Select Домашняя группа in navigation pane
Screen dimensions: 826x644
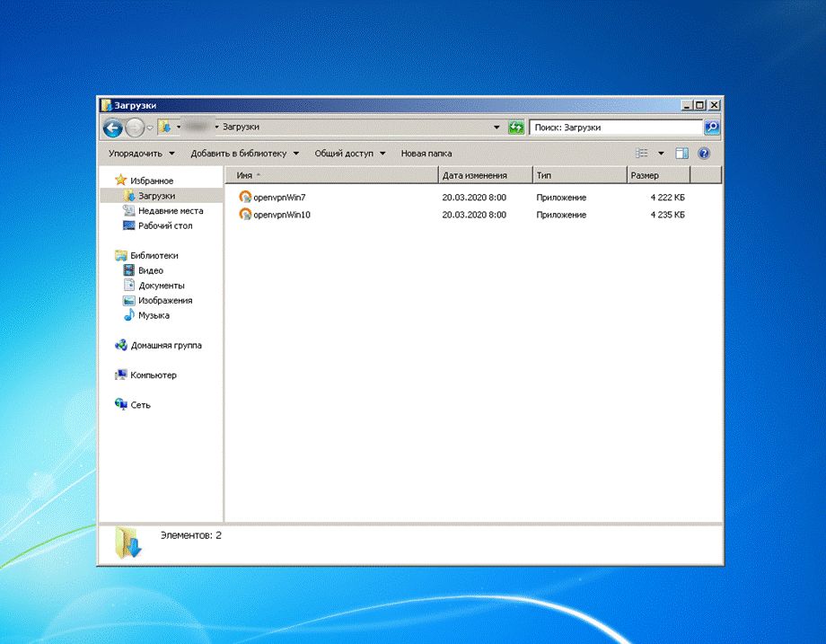[x=166, y=346]
